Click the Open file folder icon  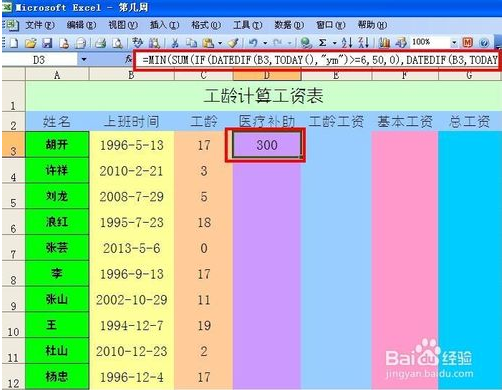tap(30, 43)
